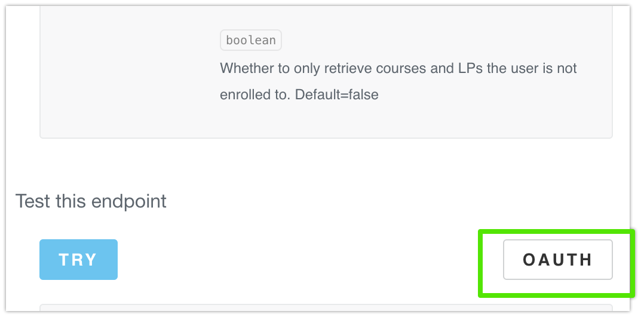Click the blue TRY button
This screenshot has width=644, height=317.
pos(78,260)
